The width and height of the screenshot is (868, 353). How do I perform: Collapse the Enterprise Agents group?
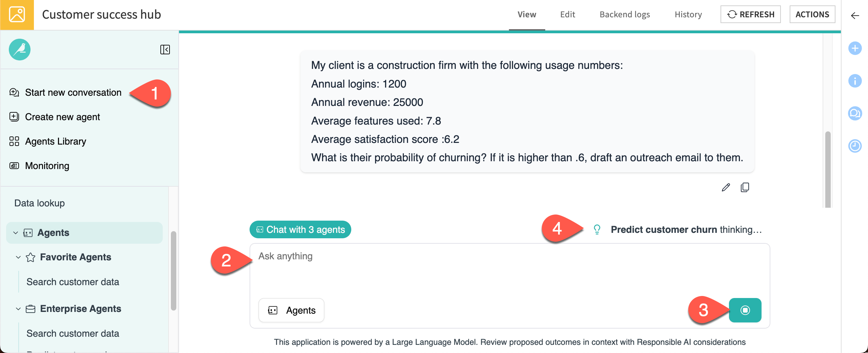18,309
